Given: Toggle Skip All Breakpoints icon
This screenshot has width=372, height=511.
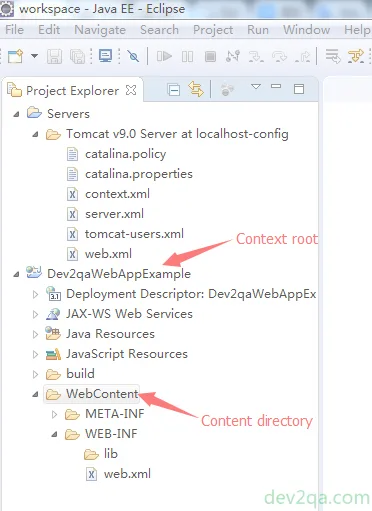Looking at the screenshot, I should click(x=133, y=56).
